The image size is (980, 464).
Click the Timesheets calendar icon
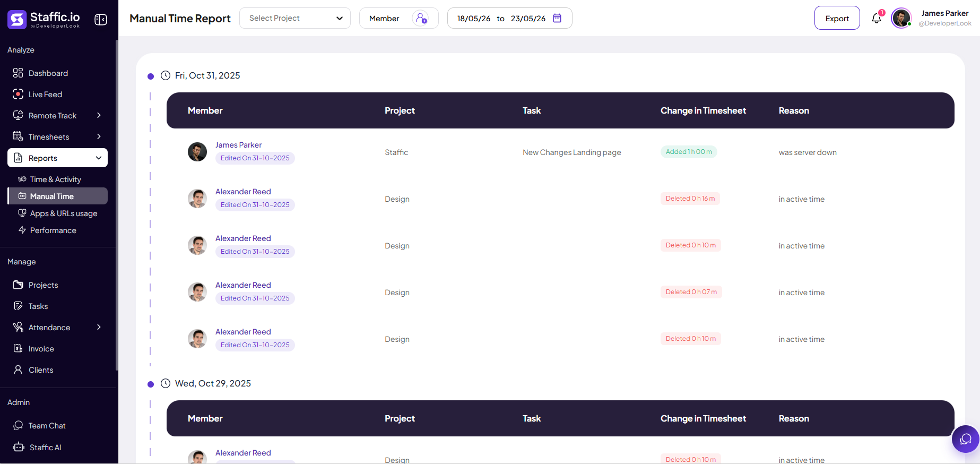click(18, 136)
